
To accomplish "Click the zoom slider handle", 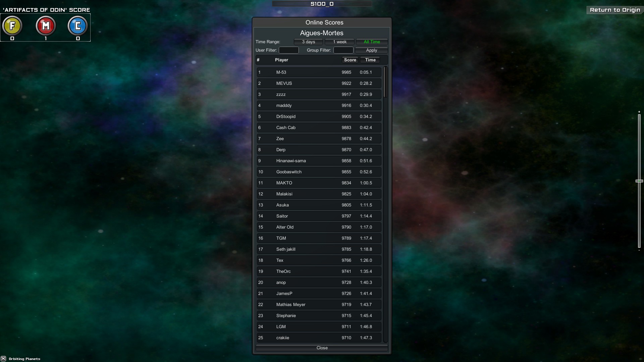I will tap(639, 181).
